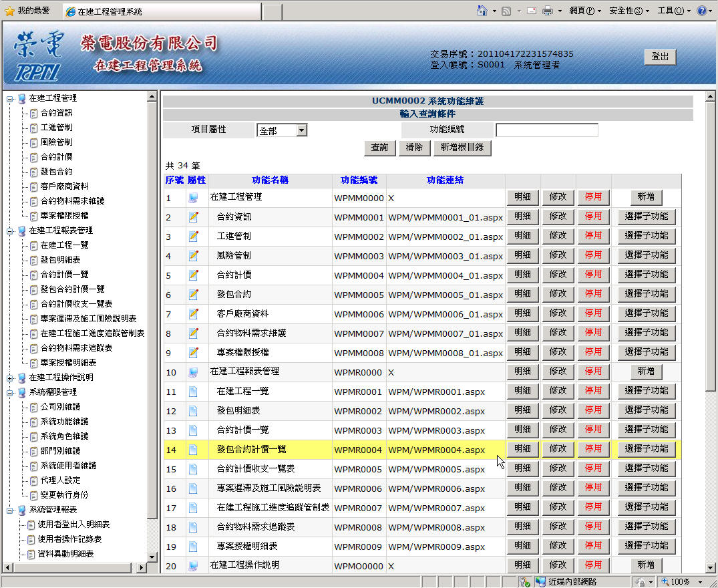Image resolution: width=718 pixels, height=588 pixels.
Task: Expand the 在建工程操作說明 tree node
Action: tap(10, 378)
